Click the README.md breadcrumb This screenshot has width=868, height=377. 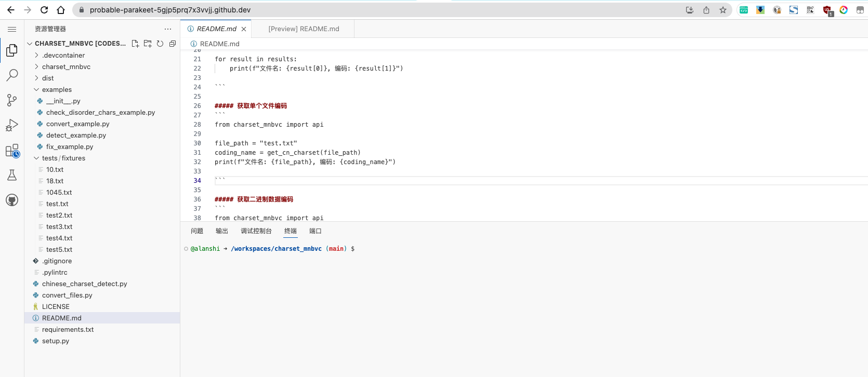click(220, 44)
